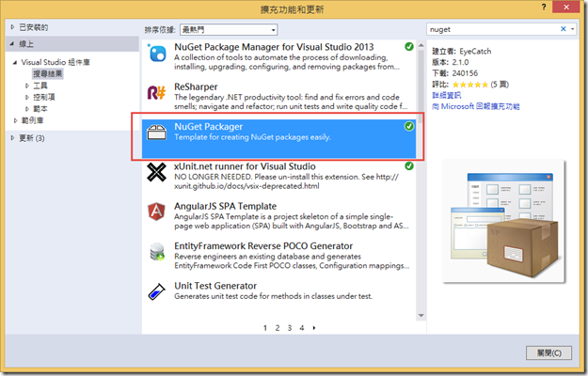Expand the 範本 tree node
The image size is (588, 376).
coord(27,109)
